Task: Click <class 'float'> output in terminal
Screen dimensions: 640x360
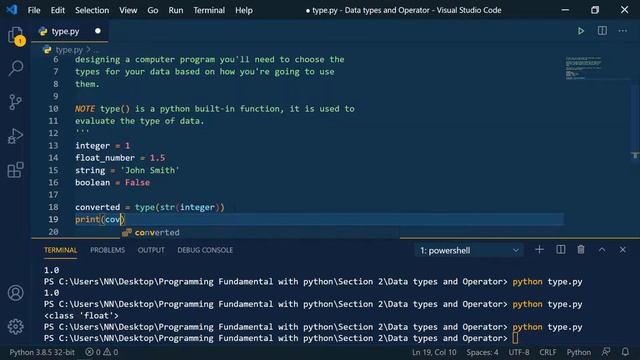Action: click(81, 316)
